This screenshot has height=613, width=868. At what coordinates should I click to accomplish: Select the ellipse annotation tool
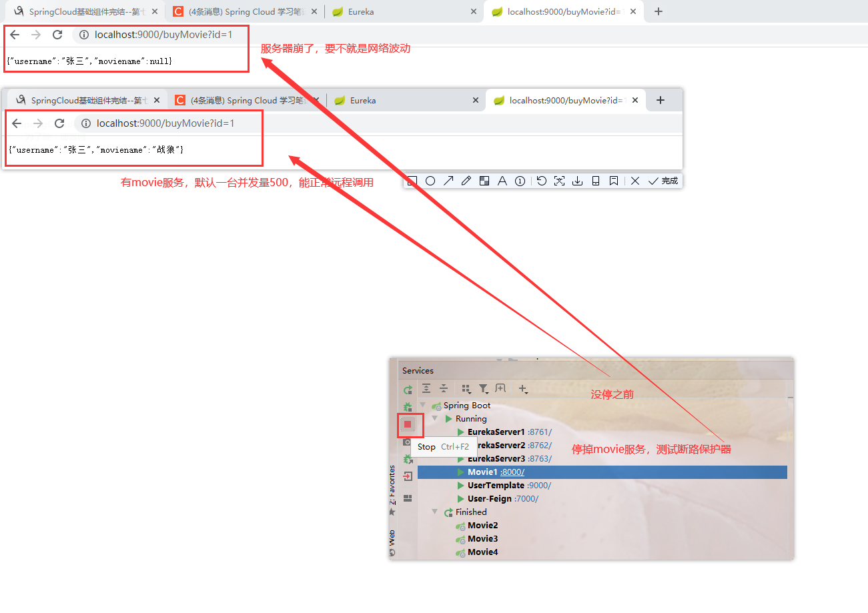pos(430,181)
